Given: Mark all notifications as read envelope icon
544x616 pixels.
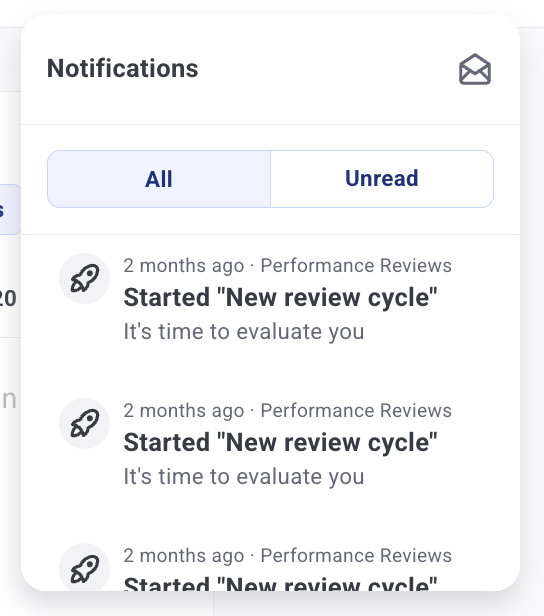Looking at the screenshot, I should [475, 70].
